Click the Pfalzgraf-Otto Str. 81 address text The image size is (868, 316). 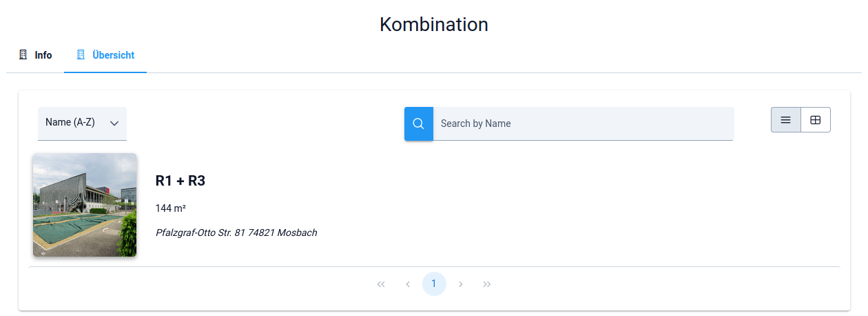(236, 233)
